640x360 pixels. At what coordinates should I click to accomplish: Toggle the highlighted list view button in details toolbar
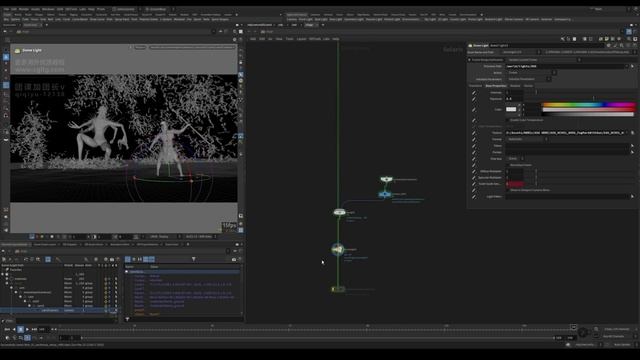click(128, 259)
